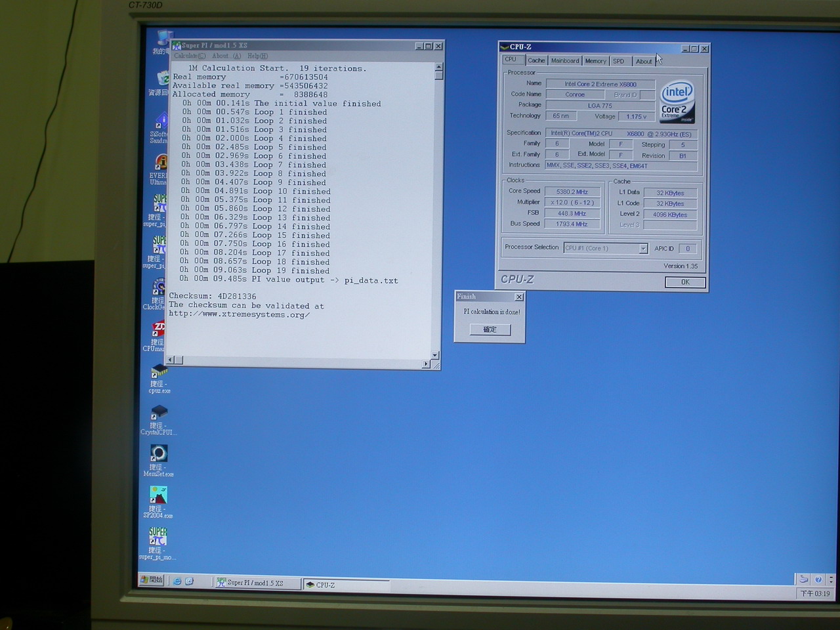Click the Code Name value Conroe

point(575,94)
